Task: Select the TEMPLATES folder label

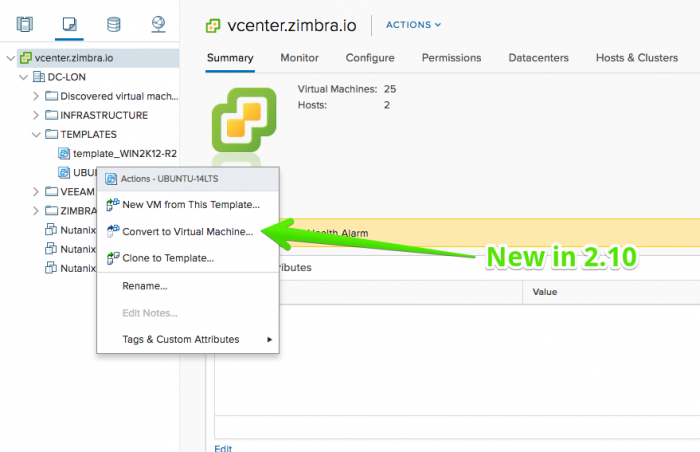Action: (x=88, y=134)
